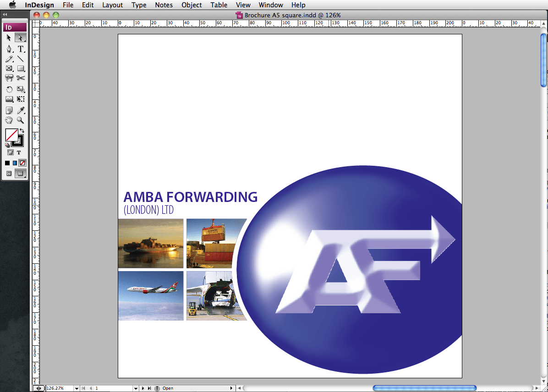Click the page number field
The width and height of the screenshot is (548, 392).
114,388
